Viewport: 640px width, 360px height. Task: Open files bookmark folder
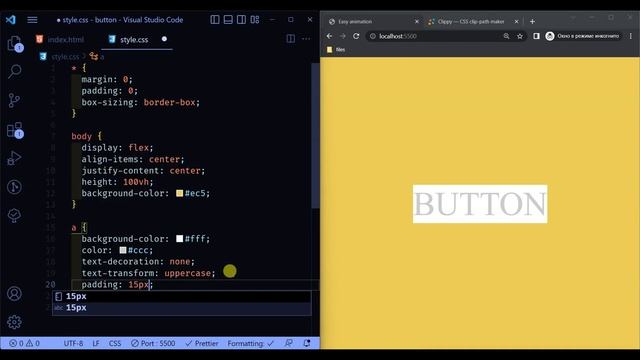[336, 49]
